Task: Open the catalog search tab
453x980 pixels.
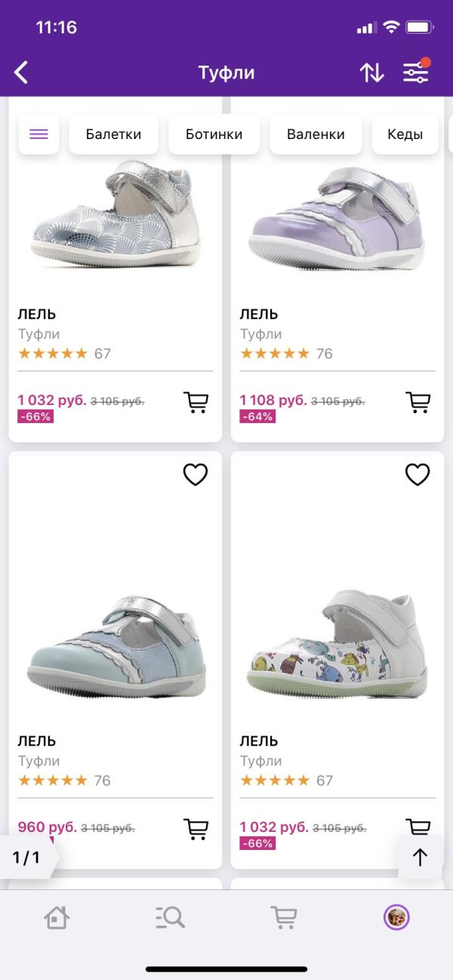Action: pos(170,917)
